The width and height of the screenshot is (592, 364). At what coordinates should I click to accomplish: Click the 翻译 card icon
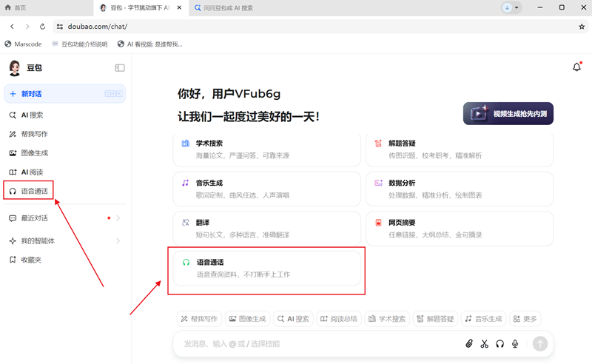coord(186,223)
